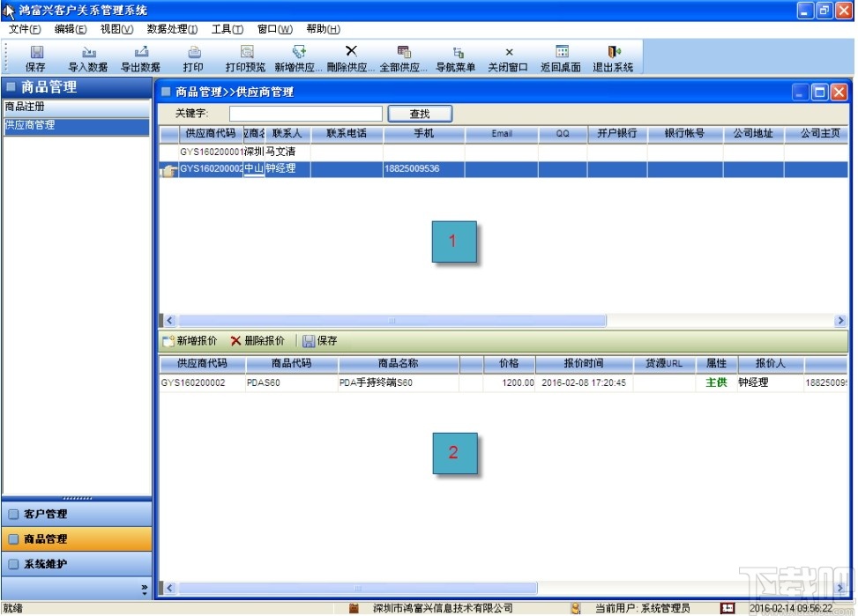
Task: Click the icon before the status bar date
Action: click(x=727, y=608)
